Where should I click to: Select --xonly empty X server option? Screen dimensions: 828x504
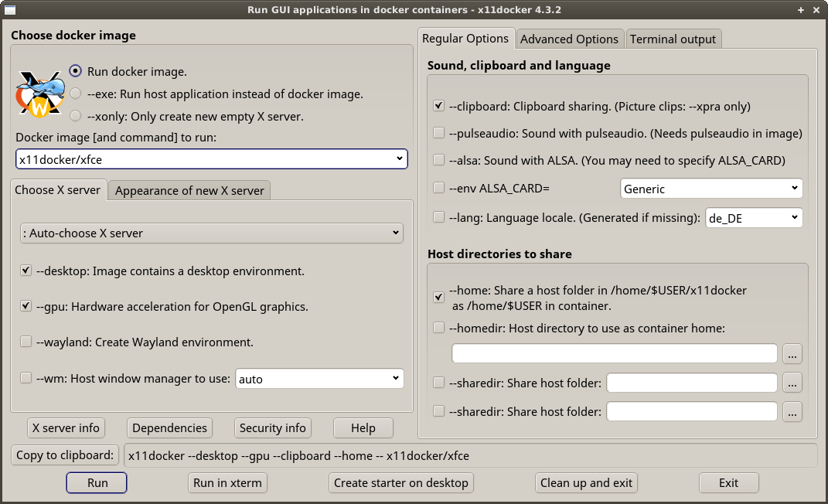click(x=76, y=116)
